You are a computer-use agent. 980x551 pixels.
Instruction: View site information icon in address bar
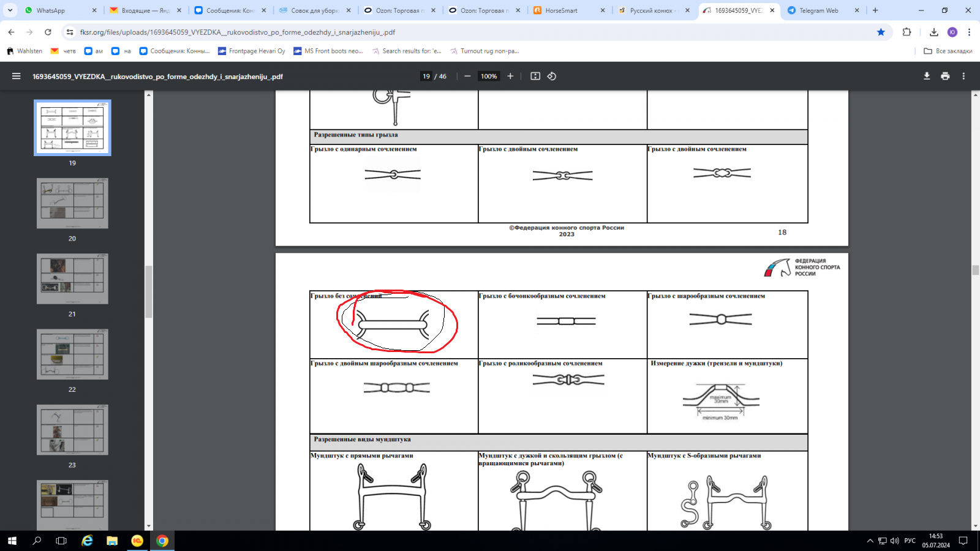point(70,32)
